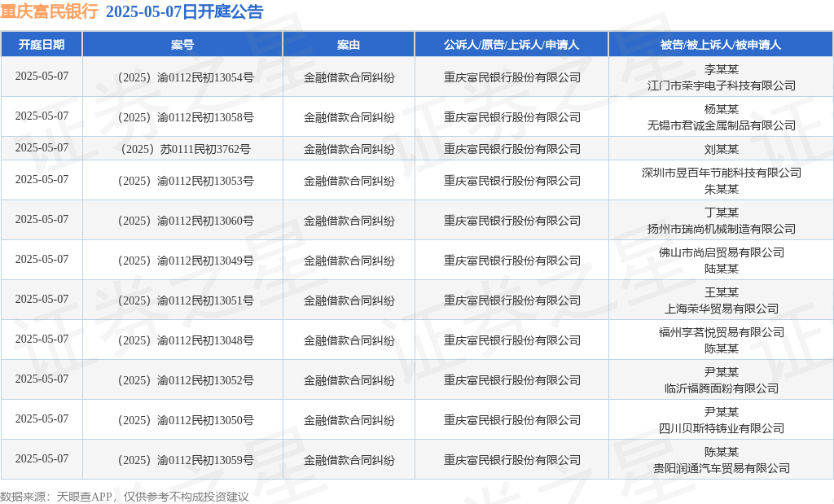This screenshot has height=504, width=834.
Task: Click defendant 王某某
Action: (x=722, y=291)
